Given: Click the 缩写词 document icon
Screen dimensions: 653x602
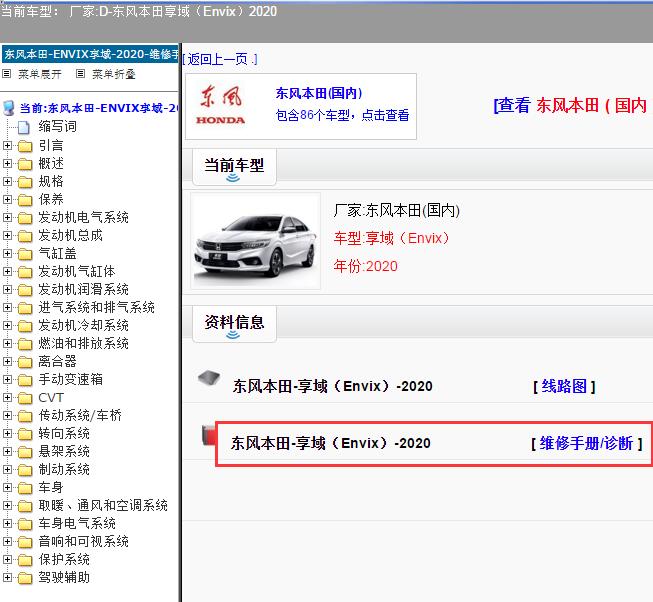Looking at the screenshot, I should coord(24,127).
